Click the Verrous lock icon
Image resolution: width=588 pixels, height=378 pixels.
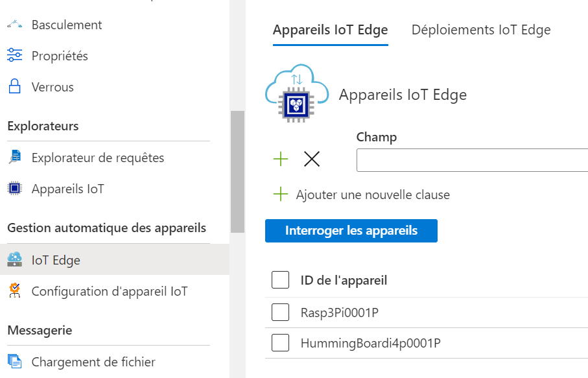[15, 86]
